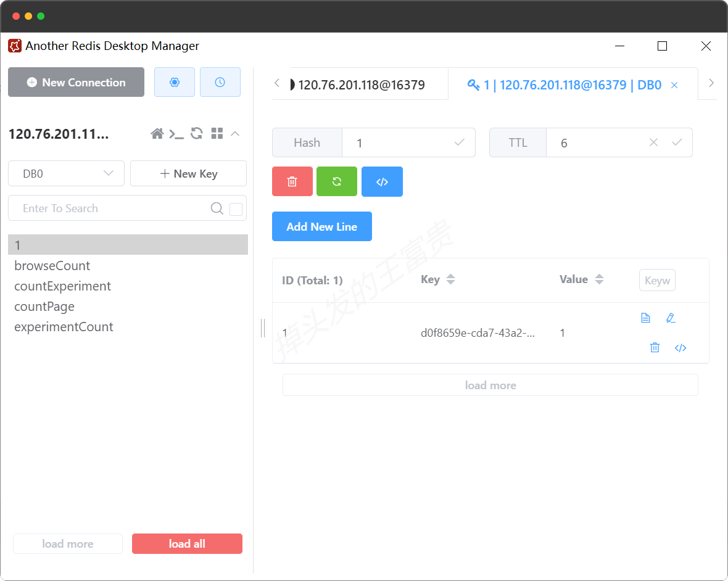Clear TTL with the X icon
Image resolution: width=728 pixels, height=581 pixels.
tap(653, 142)
